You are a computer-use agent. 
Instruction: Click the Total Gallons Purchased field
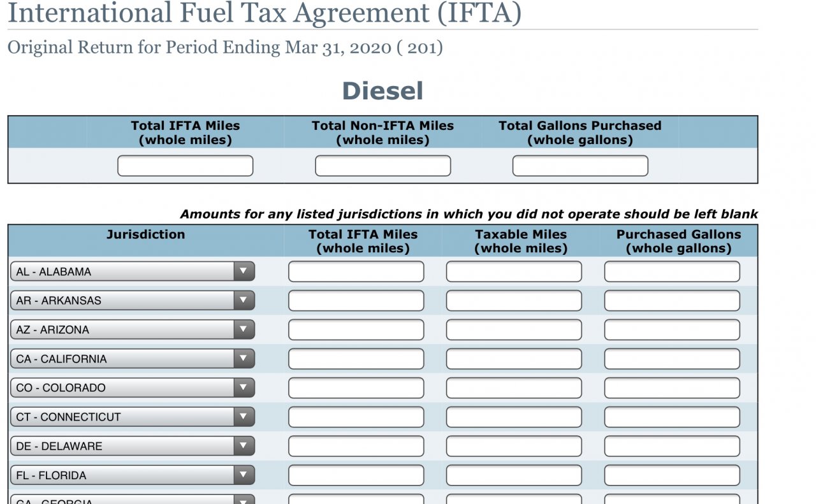[x=580, y=166]
